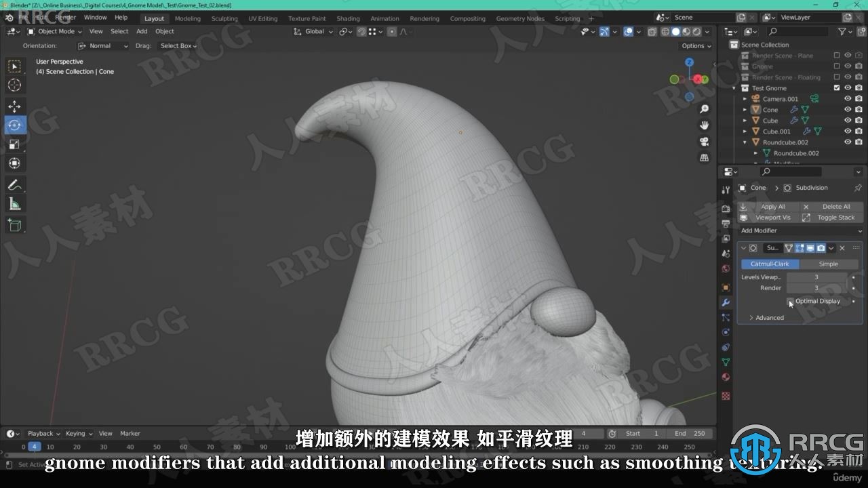The image size is (868, 488).
Task: Open the Select Box drag dropdown
Action: (x=178, y=46)
